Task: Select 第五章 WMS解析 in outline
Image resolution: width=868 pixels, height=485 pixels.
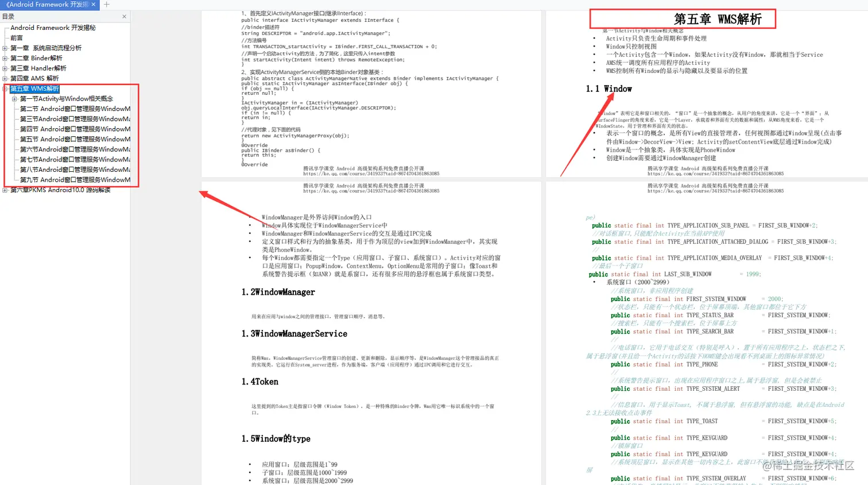Action: click(x=34, y=88)
